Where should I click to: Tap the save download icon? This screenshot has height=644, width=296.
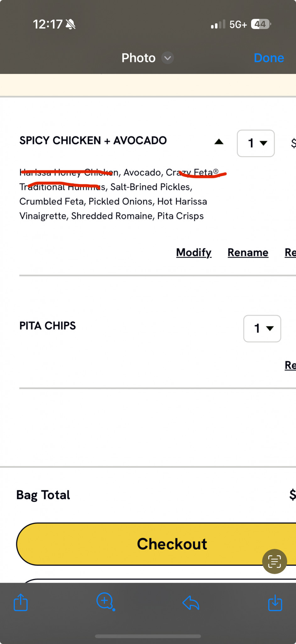pos(275,602)
